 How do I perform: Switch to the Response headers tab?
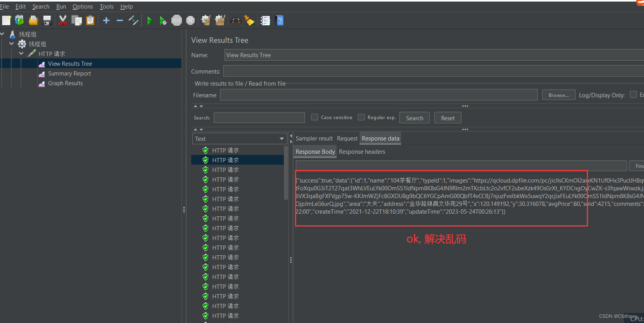pyautogui.click(x=362, y=152)
